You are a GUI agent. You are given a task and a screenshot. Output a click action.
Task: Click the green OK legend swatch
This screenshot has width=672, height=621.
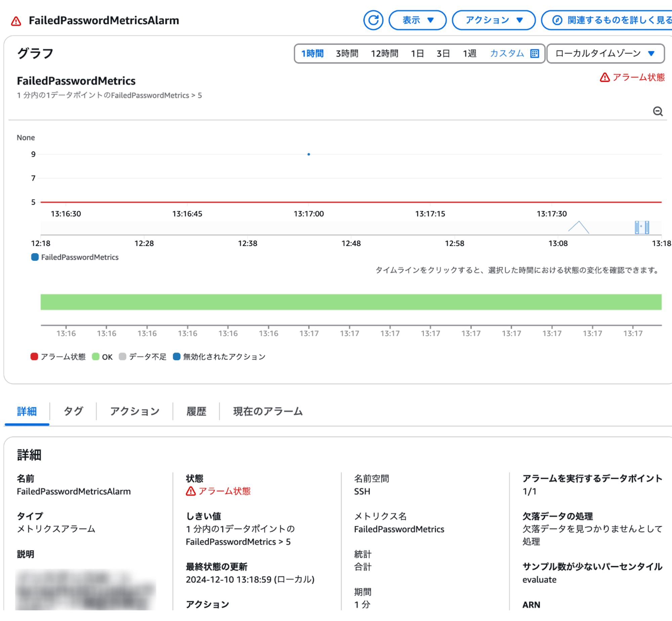[96, 357]
